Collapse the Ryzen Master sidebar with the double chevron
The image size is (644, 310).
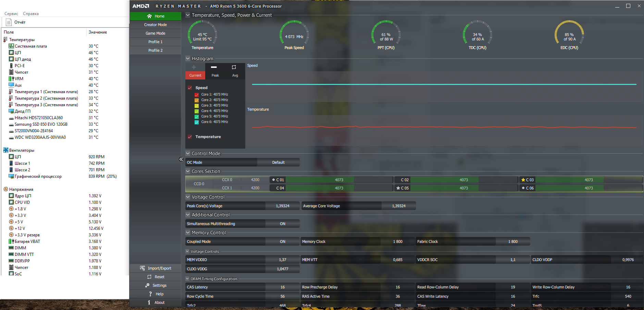(181, 159)
